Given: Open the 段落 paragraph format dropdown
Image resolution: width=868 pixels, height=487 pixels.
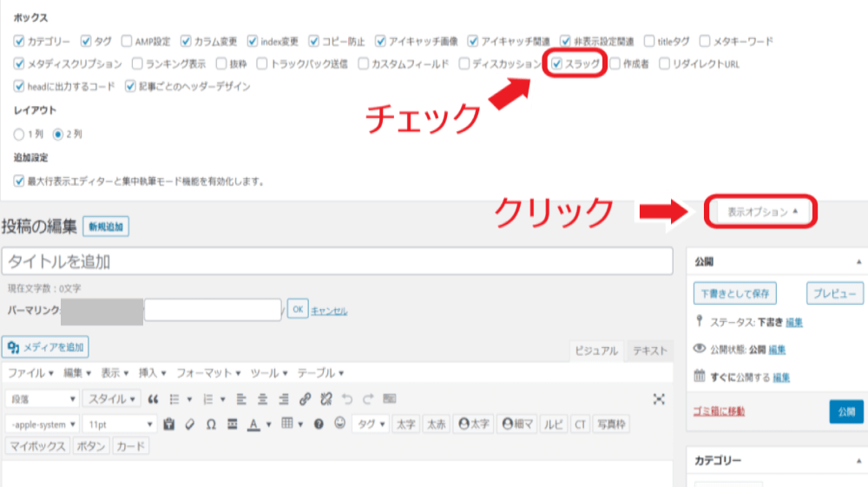Looking at the screenshot, I should (x=43, y=399).
